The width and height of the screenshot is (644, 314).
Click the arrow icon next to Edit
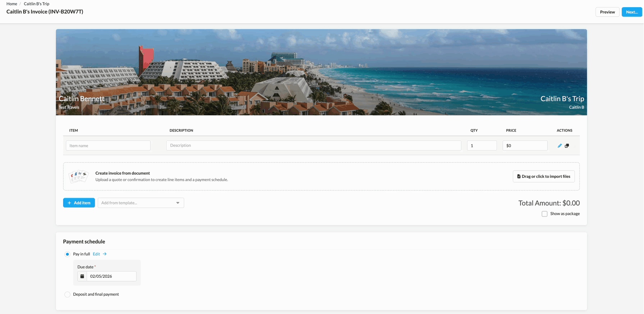pos(105,254)
